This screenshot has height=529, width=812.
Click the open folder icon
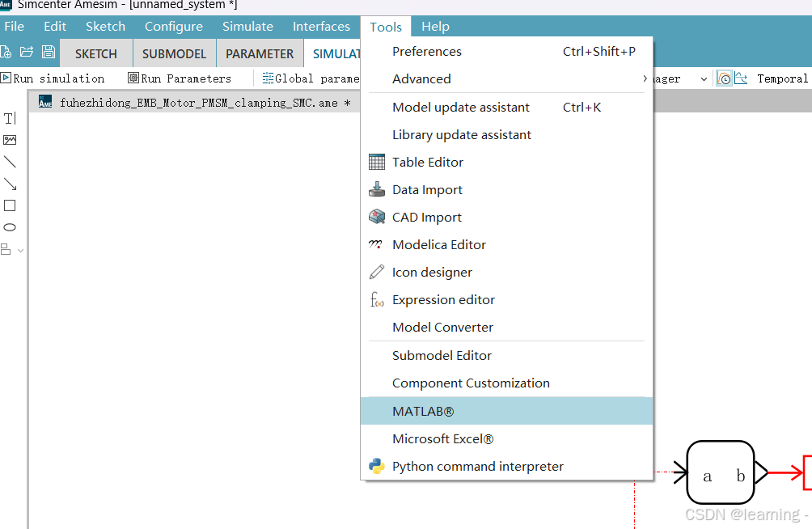(x=27, y=52)
